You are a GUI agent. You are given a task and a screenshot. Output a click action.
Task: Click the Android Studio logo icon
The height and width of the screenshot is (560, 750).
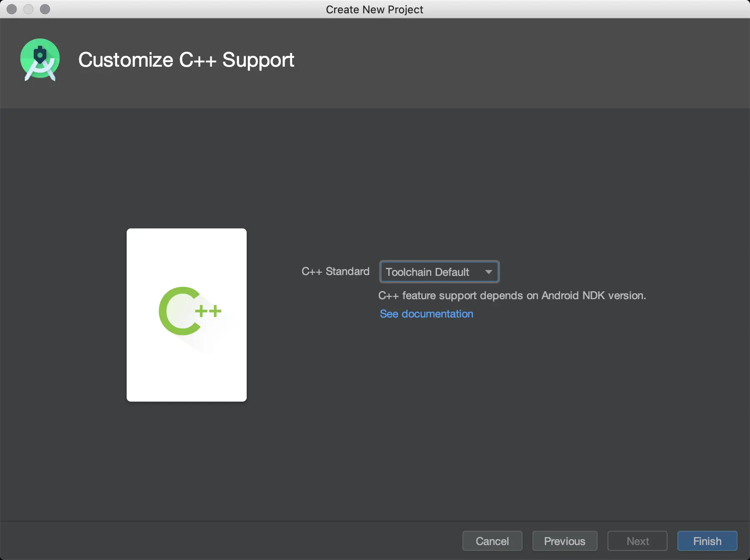click(40, 60)
